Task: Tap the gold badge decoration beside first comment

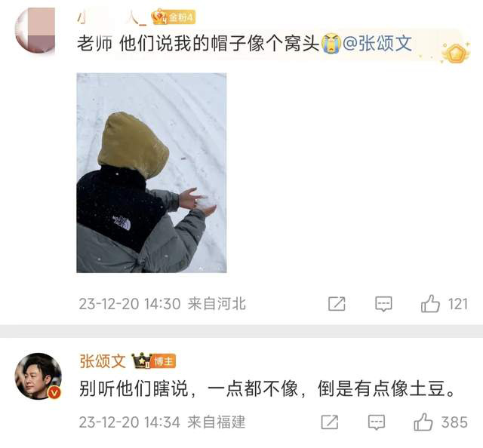Action: (456, 53)
